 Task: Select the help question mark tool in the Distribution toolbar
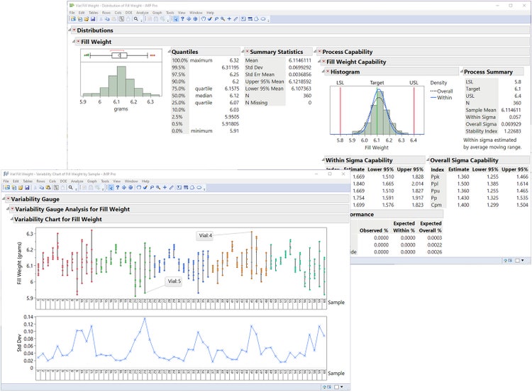point(182,19)
